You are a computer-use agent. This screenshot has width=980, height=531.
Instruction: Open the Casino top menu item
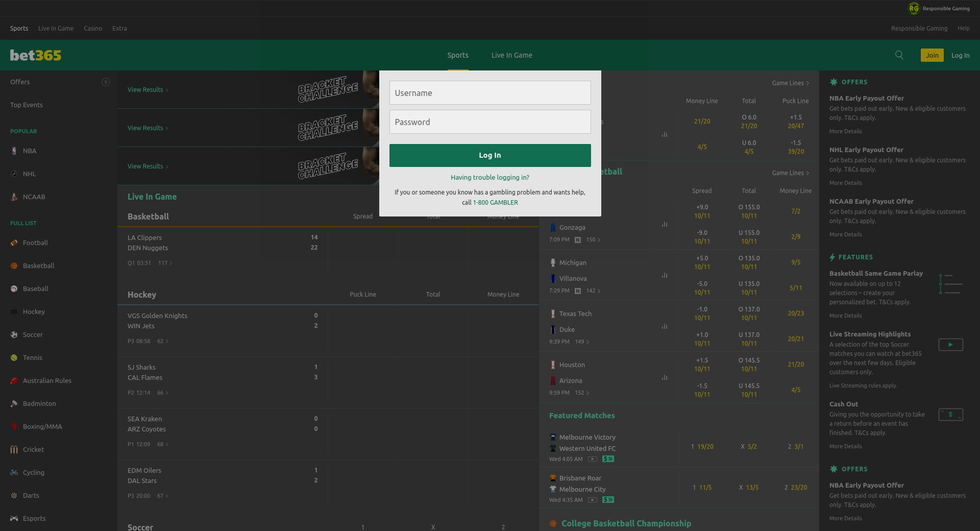(x=93, y=29)
